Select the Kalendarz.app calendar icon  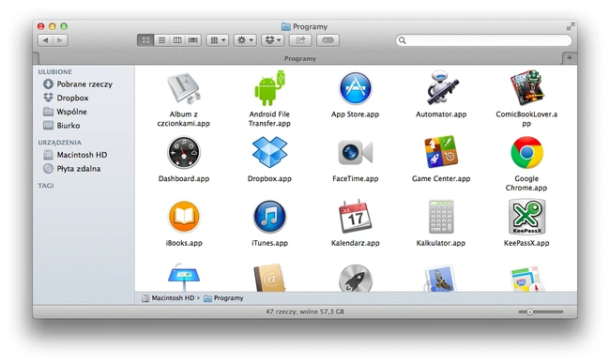pos(355,216)
